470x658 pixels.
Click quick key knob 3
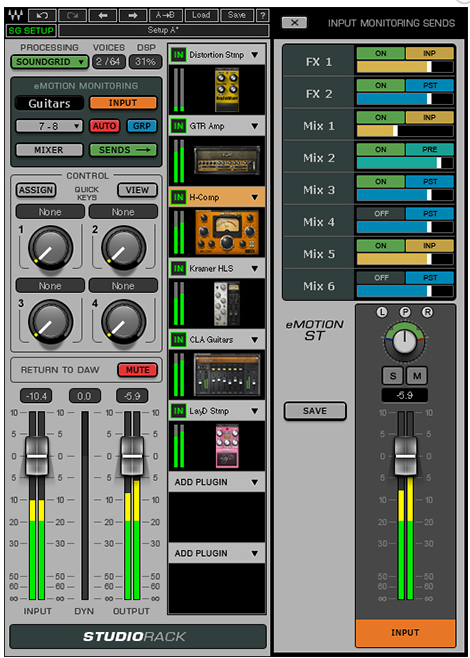coord(50,321)
